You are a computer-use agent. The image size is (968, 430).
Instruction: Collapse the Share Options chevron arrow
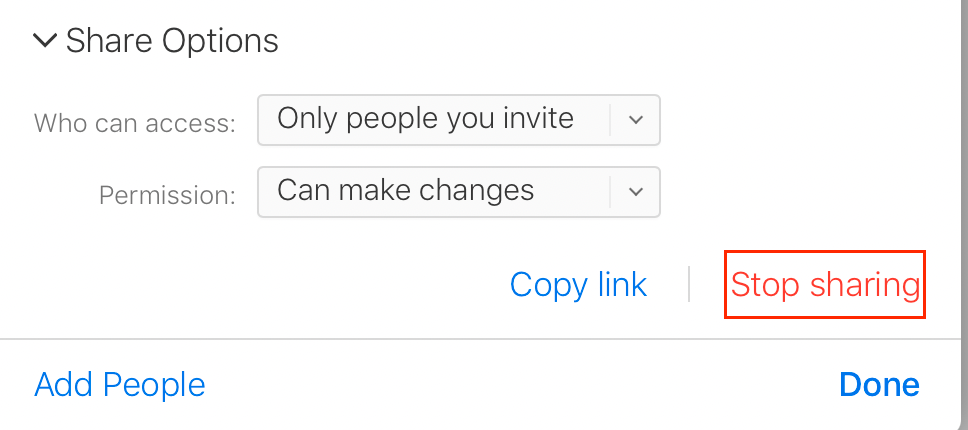point(45,41)
